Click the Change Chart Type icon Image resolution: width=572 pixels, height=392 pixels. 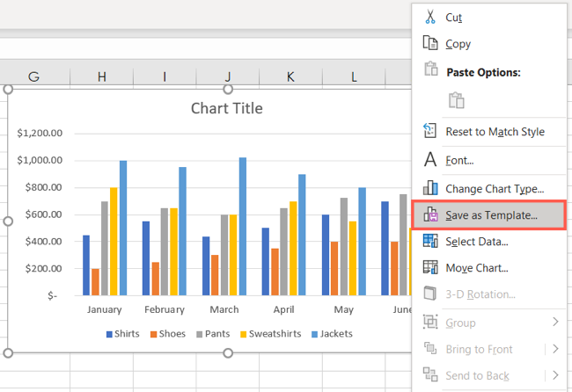tap(430, 187)
